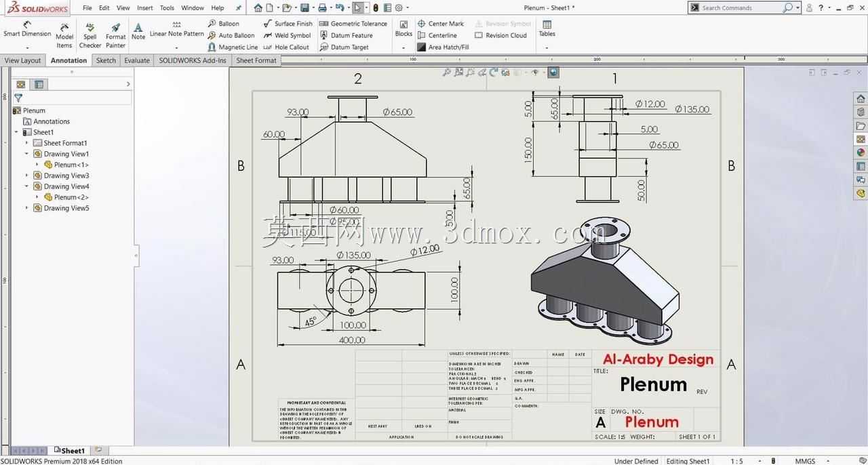
Task: Open the Tables dropdown arrow
Action: [x=547, y=48]
